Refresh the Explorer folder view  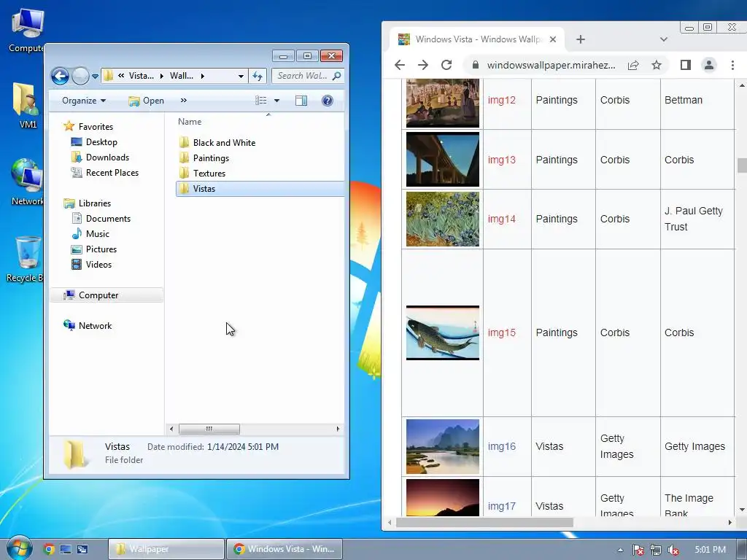[258, 76]
